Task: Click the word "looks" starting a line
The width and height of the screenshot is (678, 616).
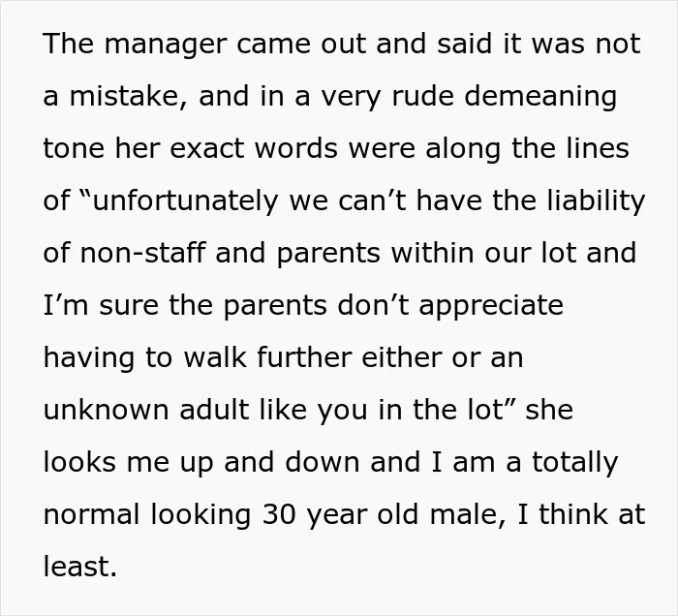Action: coord(79,462)
